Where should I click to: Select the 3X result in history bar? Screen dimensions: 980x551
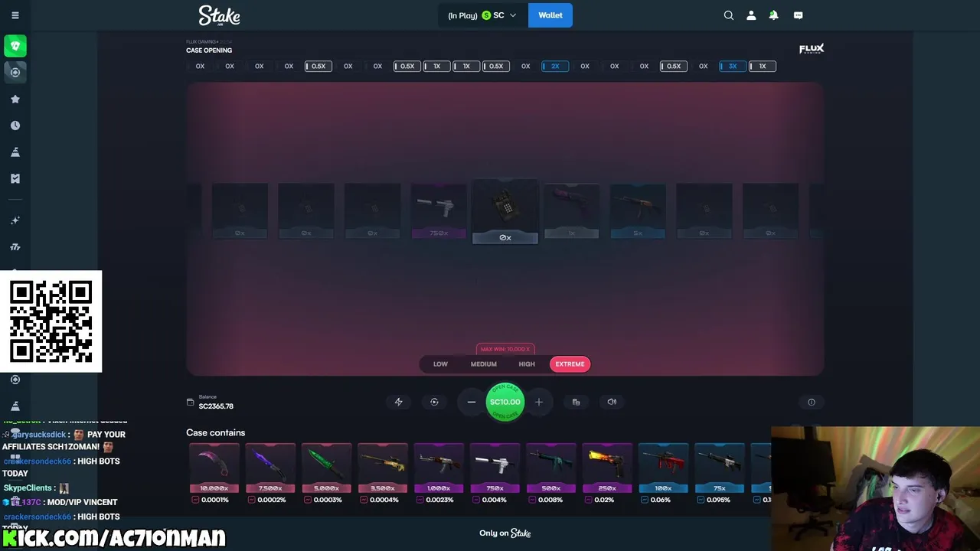point(733,67)
